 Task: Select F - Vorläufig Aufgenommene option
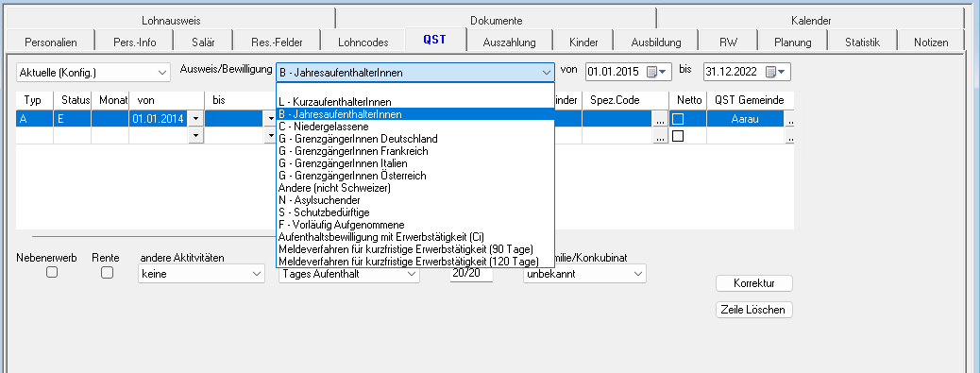pos(415,225)
